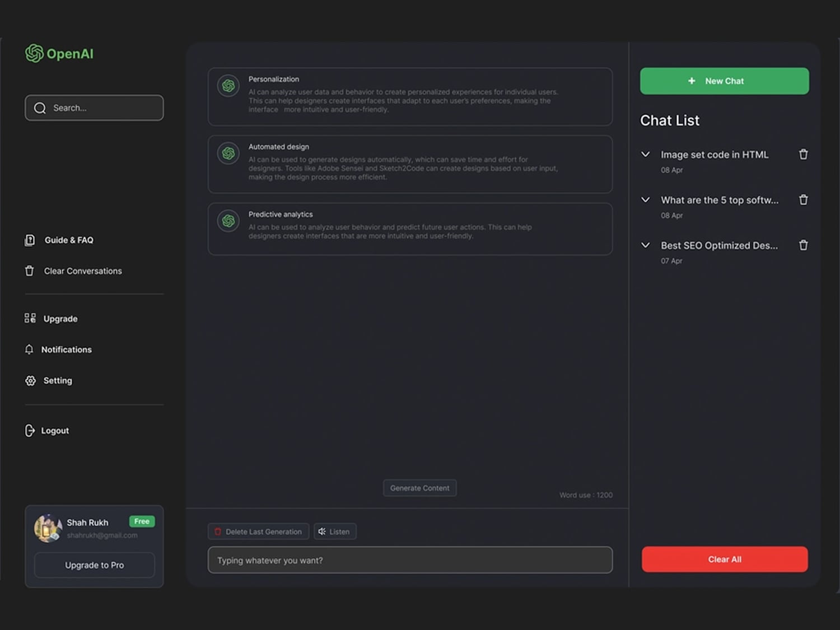This screenshot has width=840, height=630.
Task: Click the Upgrade grid icon
Action: 30,319
